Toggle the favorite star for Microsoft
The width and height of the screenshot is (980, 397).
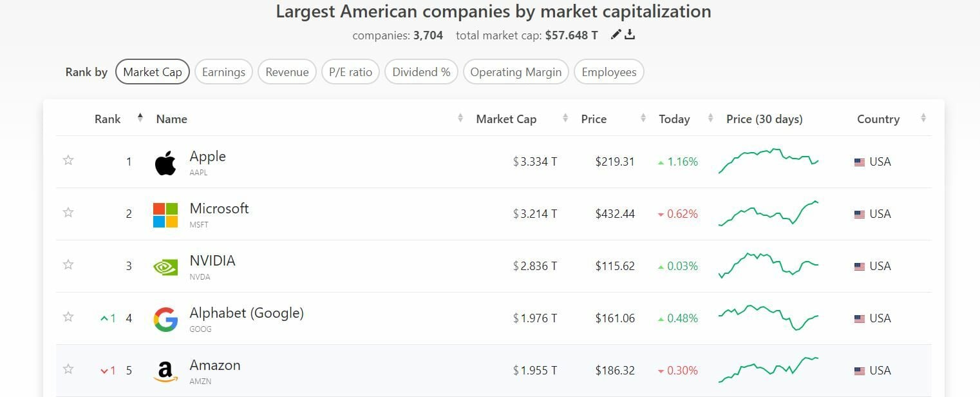click(68, 213)
